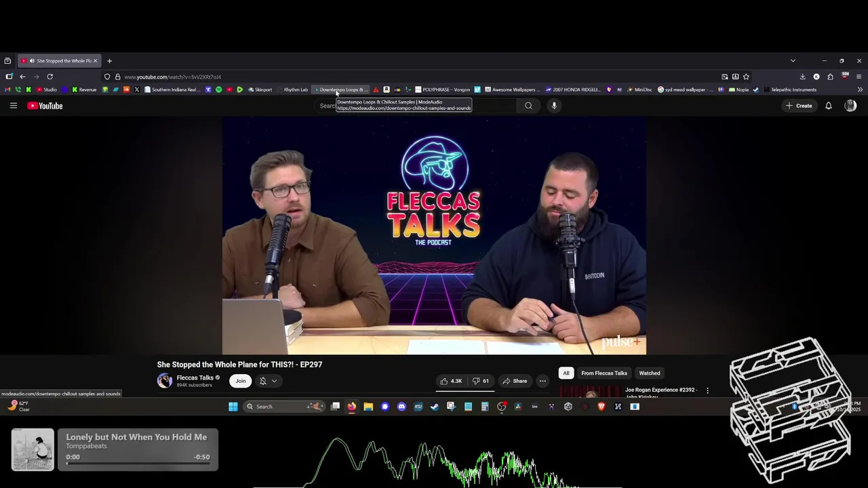Click the browser Back arrow
This screenshot has width=868, height=488.
(x=22, y=77)
